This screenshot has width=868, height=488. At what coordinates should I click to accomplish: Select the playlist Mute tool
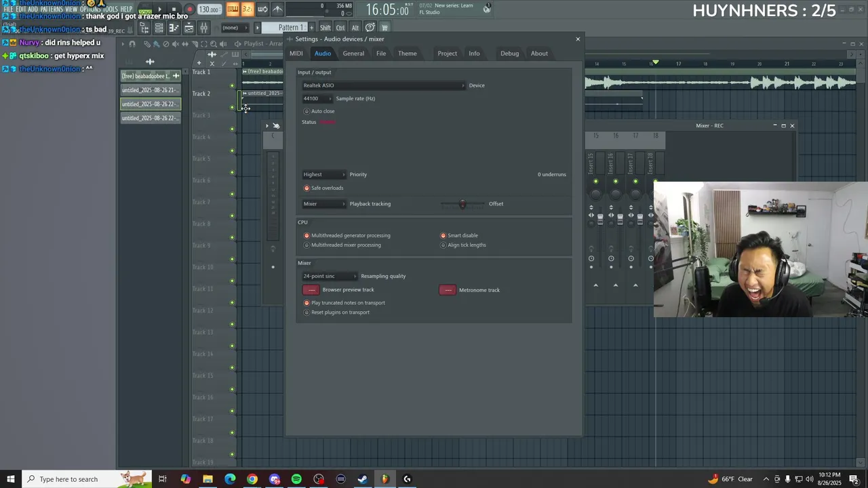pyautogui.click(x=176, y=44)
